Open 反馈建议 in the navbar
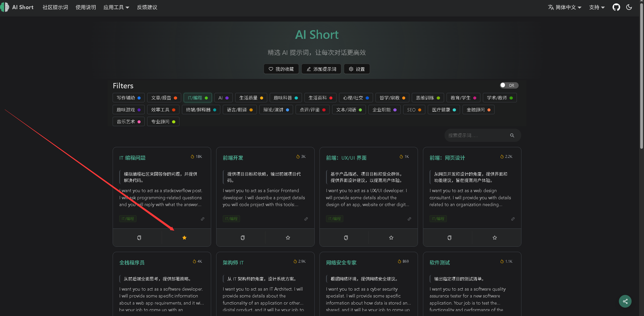Image resolution: width=644 pixels, height=316 pixels. pos(147,7)
